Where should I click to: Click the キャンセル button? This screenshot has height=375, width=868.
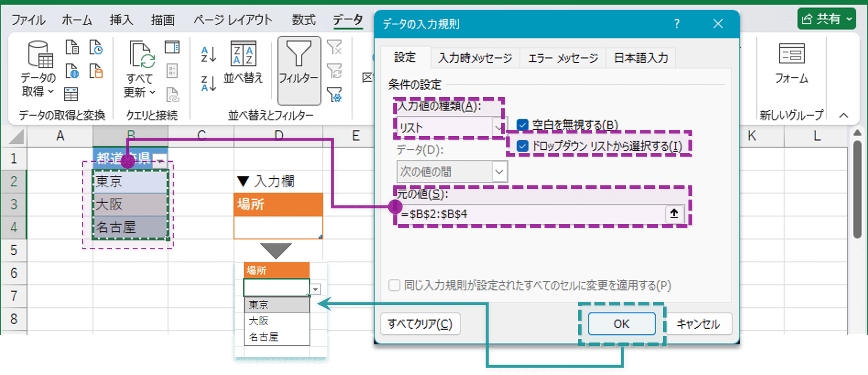point(698,324)
